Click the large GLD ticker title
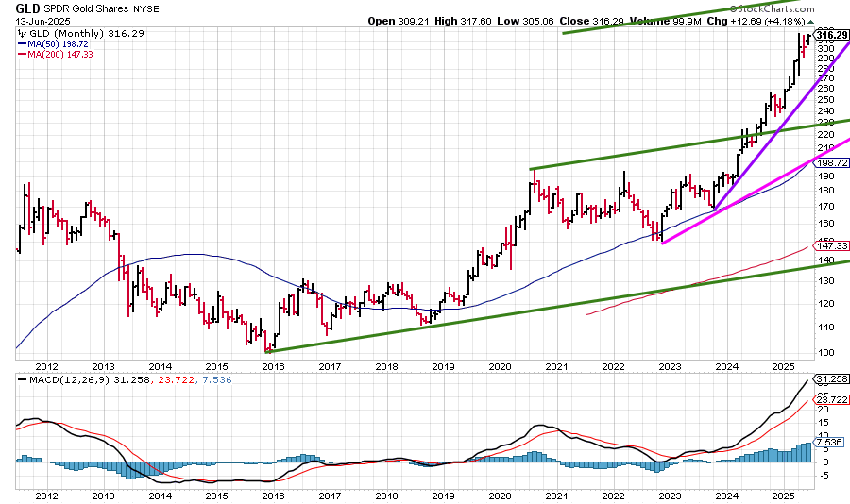The image size is (850, 504). [x=27, y=8]
